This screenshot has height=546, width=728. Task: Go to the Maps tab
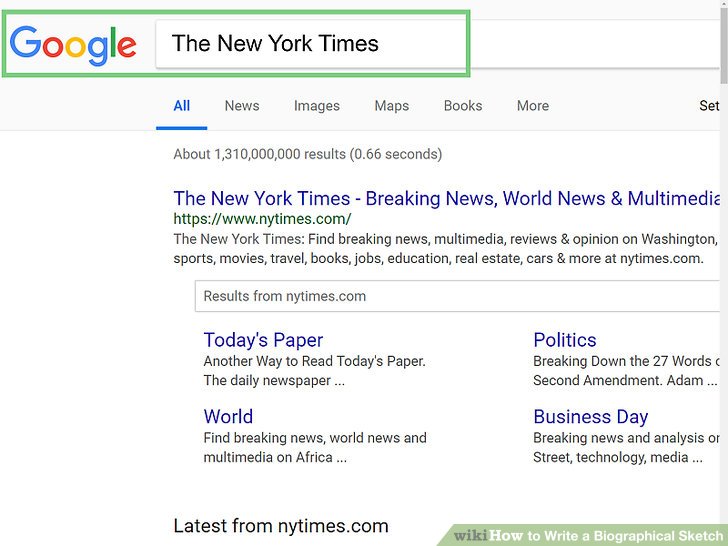coord(391,106)
